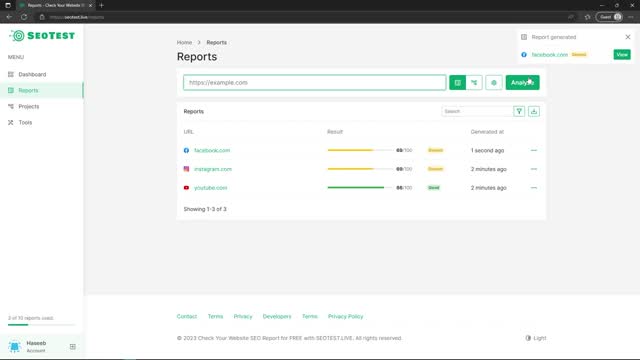This screenshot has width=640, height=360.
Task: Click the Home breadcrumb link
Action: pos(184,42)
